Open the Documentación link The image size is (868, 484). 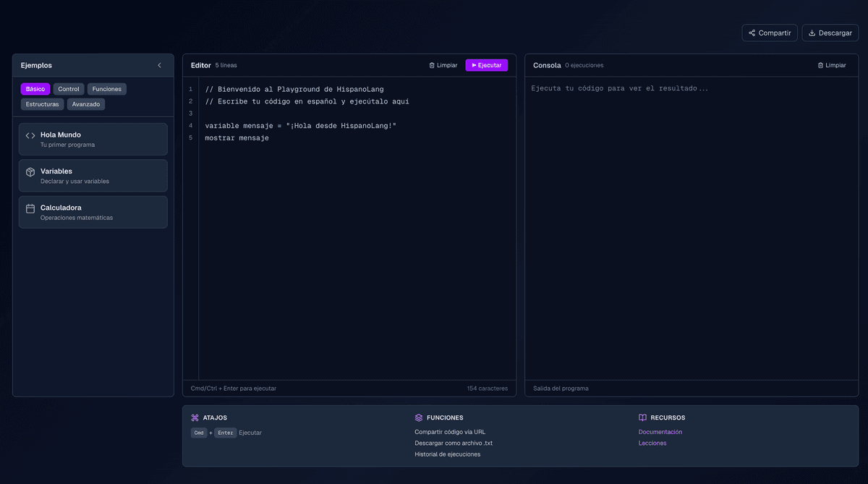click(x=660, y=431)
